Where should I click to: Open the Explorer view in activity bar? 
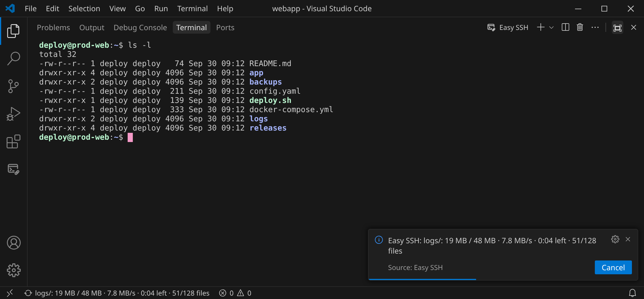click(x=14, y=31)
